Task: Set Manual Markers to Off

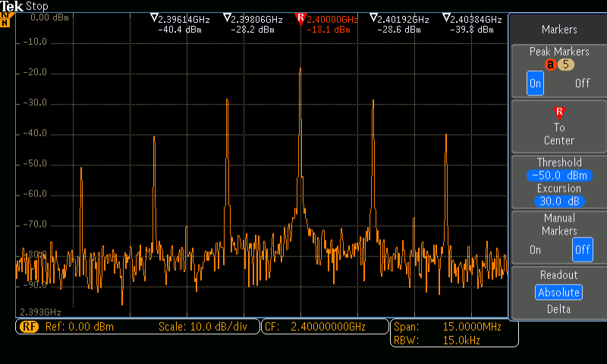Action: (x=582, y=249)
